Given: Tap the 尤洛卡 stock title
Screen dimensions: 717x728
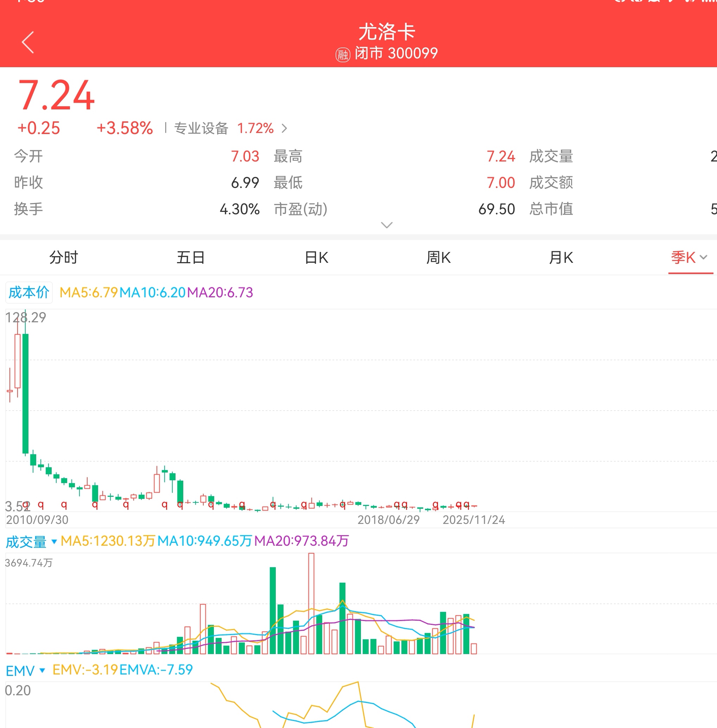Looking at the screenshot, I should click(x=387, y=32).
